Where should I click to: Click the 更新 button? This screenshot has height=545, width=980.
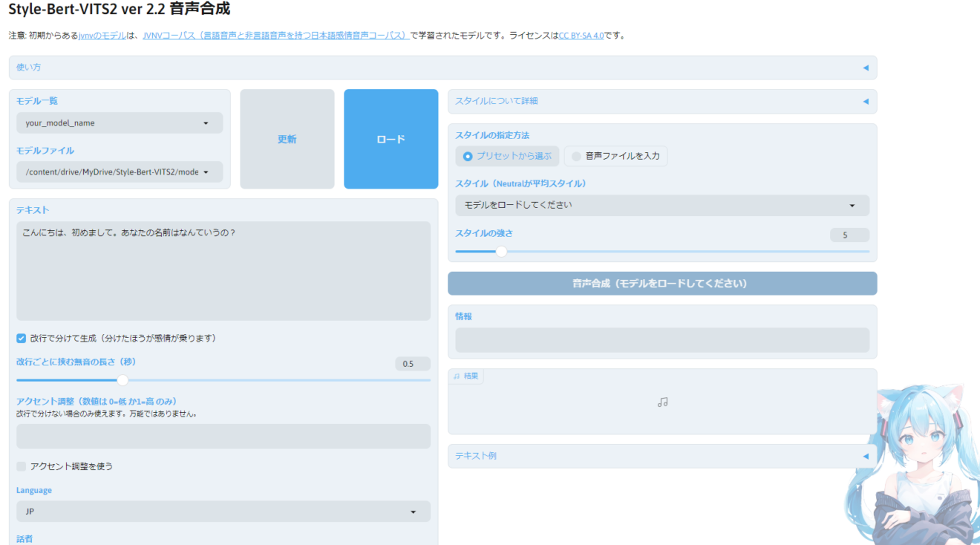pos(287,139)
